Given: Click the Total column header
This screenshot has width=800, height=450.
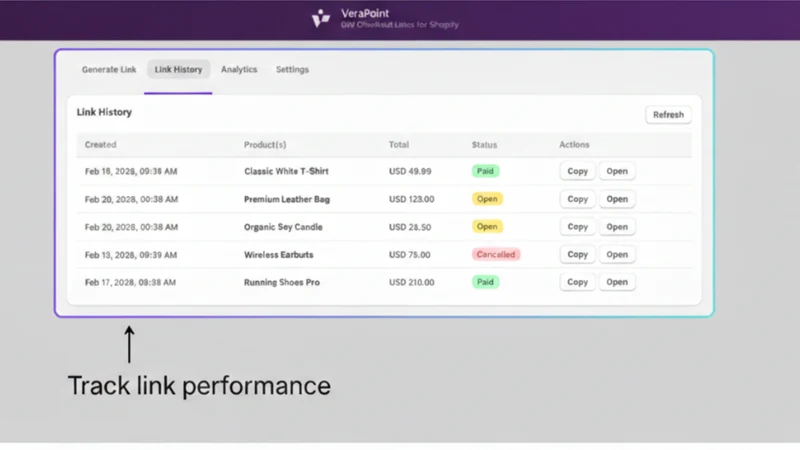Looking at the screenshot, I should (398, 144).
